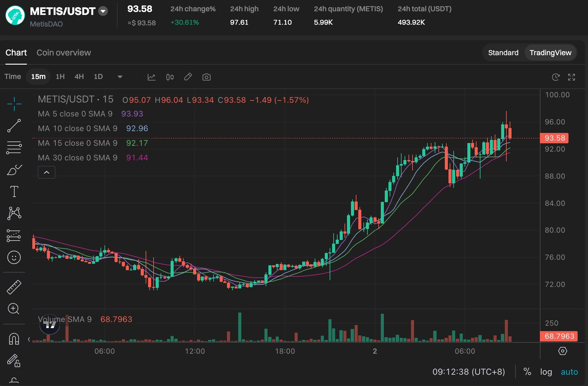Open the forecasting and measurement tools

click(14, 236)
